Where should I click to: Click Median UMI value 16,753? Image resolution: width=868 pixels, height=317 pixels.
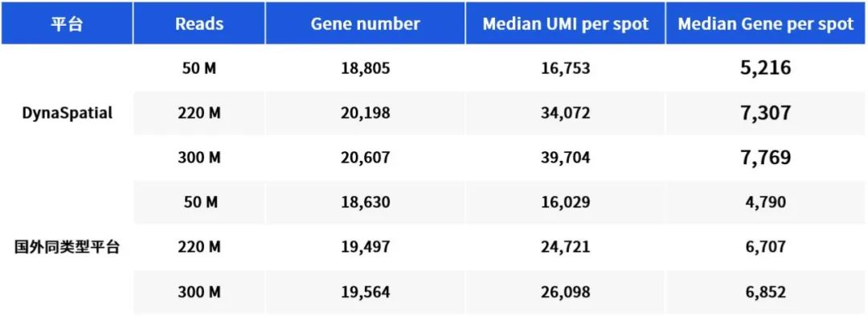565,68
